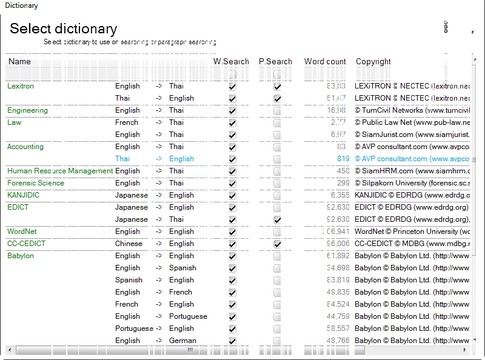485x360 pixels.
Task: Uncheck W.Search for Babylon Portuguese to English
Action: (232, 329)
